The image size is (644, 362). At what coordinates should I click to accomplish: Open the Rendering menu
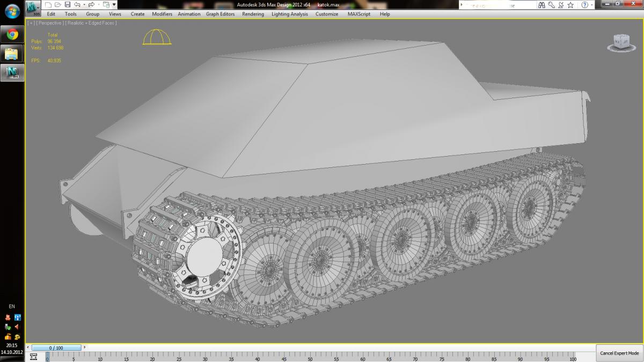[x=253, y=14]
